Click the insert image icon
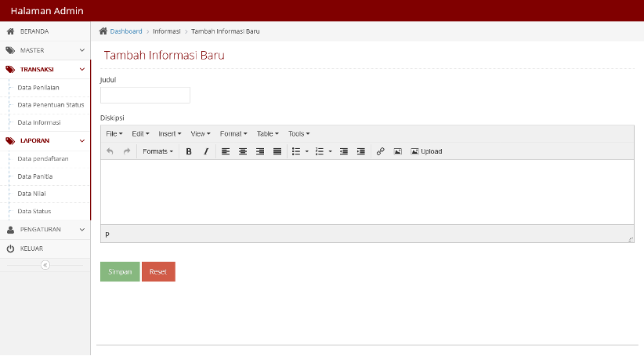This screenshot has height=356, width=644. coord(397,151)
